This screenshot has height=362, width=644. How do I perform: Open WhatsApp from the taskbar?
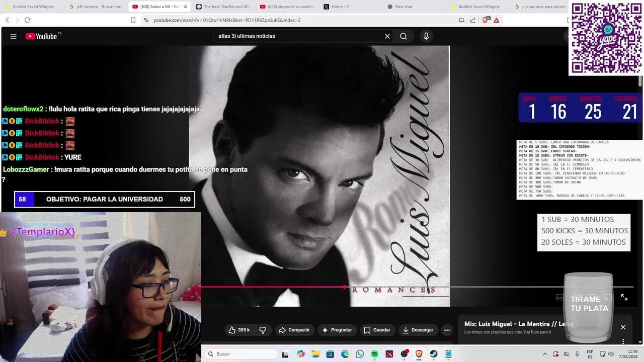(360, 354)
